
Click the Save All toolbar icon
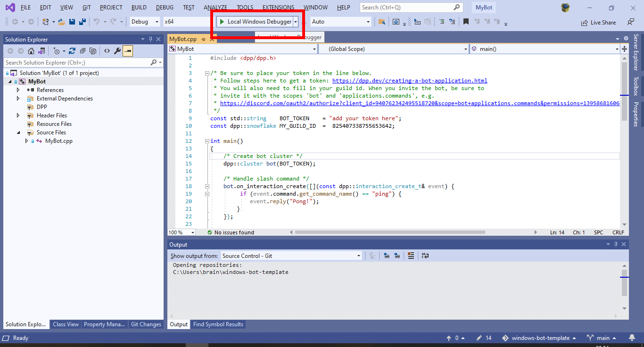click(x=83, y=22)
